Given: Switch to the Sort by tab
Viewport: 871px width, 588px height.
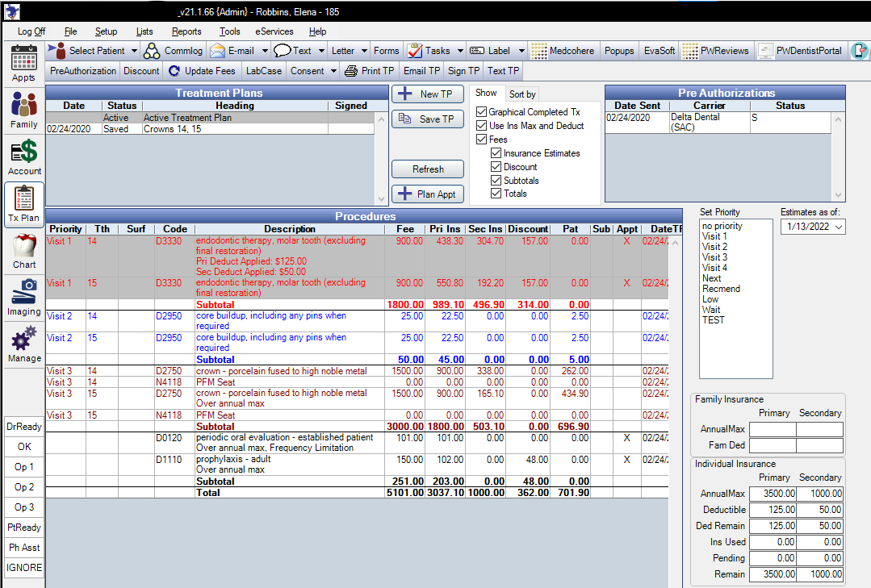Looking at the screenshot, I should pos(522,94).
